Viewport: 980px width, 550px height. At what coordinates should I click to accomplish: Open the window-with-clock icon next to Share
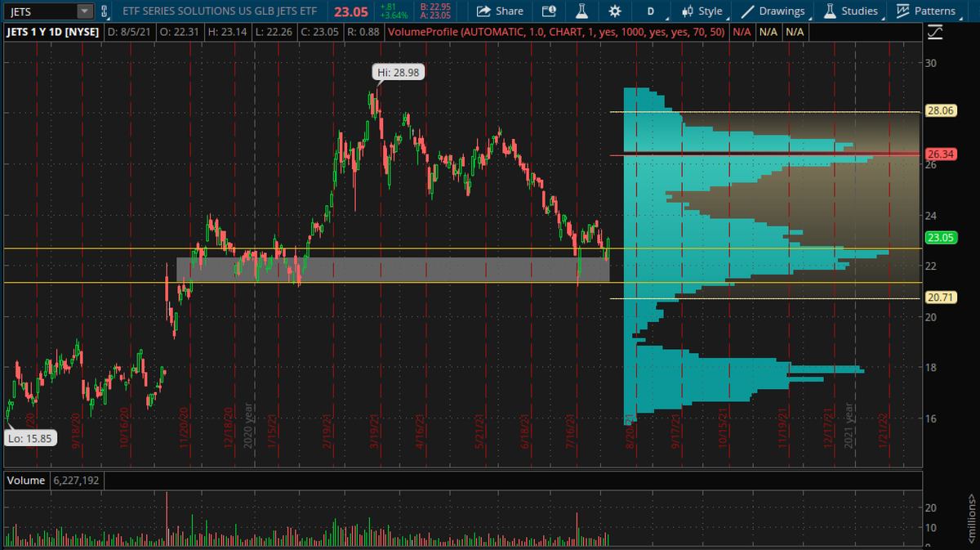pyautogui.click(x=549, y=11)
